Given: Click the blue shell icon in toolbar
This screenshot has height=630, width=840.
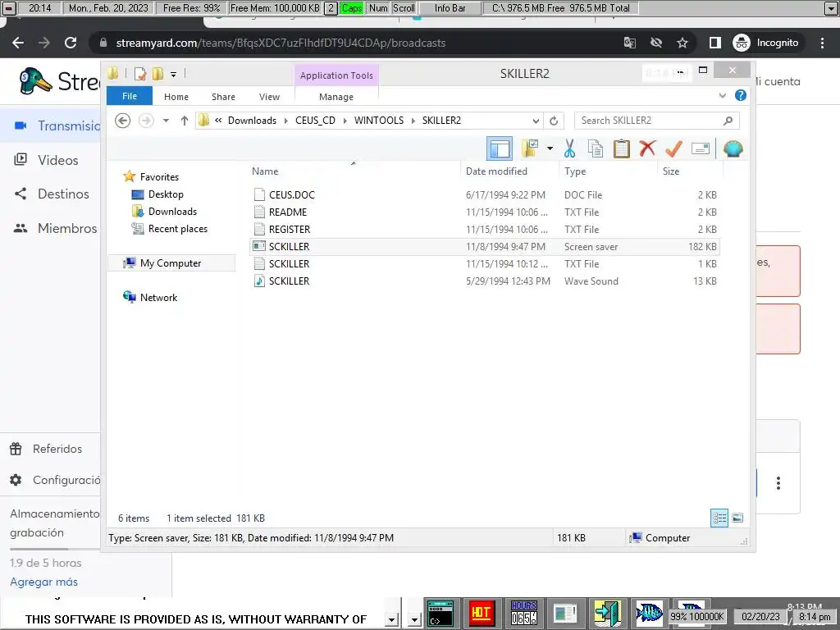Looking at the screenshot, I should (x=733, y=148).
